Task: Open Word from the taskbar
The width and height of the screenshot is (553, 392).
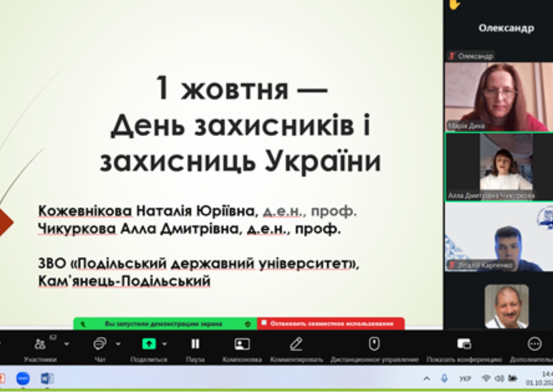Action: click(47, 378)
